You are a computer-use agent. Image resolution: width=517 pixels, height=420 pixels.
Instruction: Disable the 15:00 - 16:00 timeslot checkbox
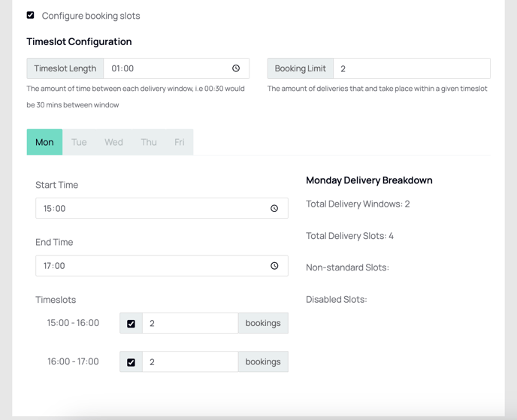coord(131,324)
